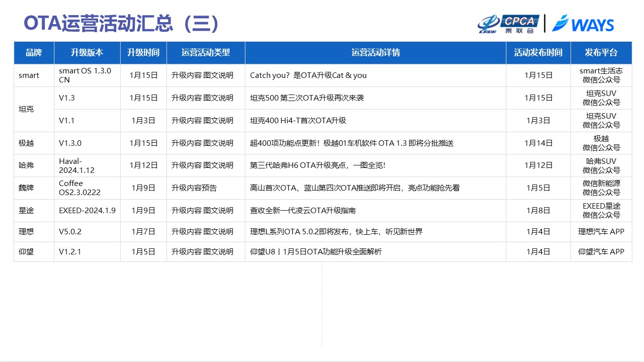Click the WAYS logo
The width and height of the screenshot is (644, 362).
pyautogui.click(x=583, y=24)
